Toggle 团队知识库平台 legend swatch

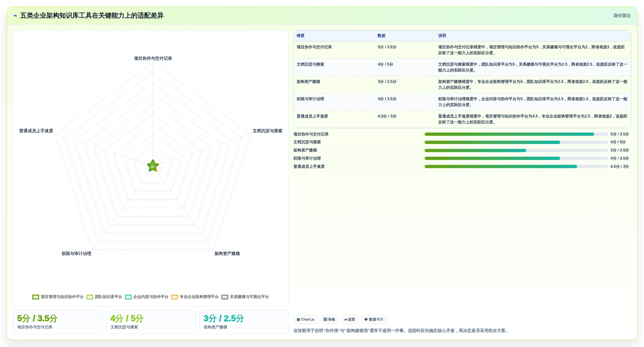90,297
